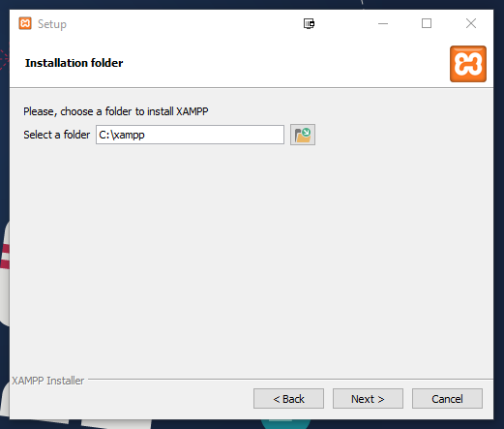This screenshot has width=504, height=429.
Task: Click the "Please, choose a folder" instruction text
Action: (116, 111)
